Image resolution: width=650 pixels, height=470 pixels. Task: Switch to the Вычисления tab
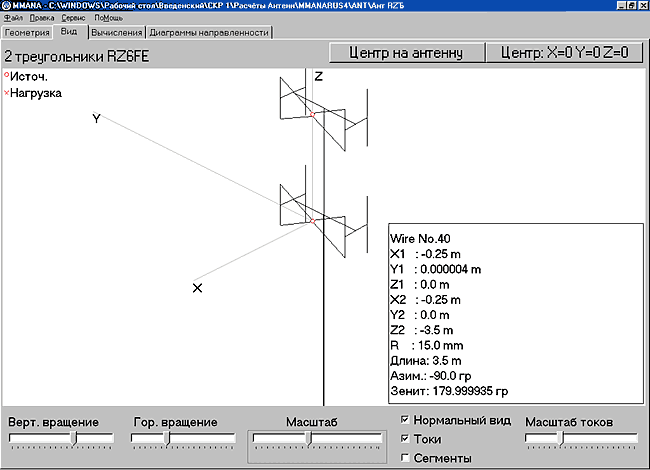pyautogui.click(x=109, y=32)
